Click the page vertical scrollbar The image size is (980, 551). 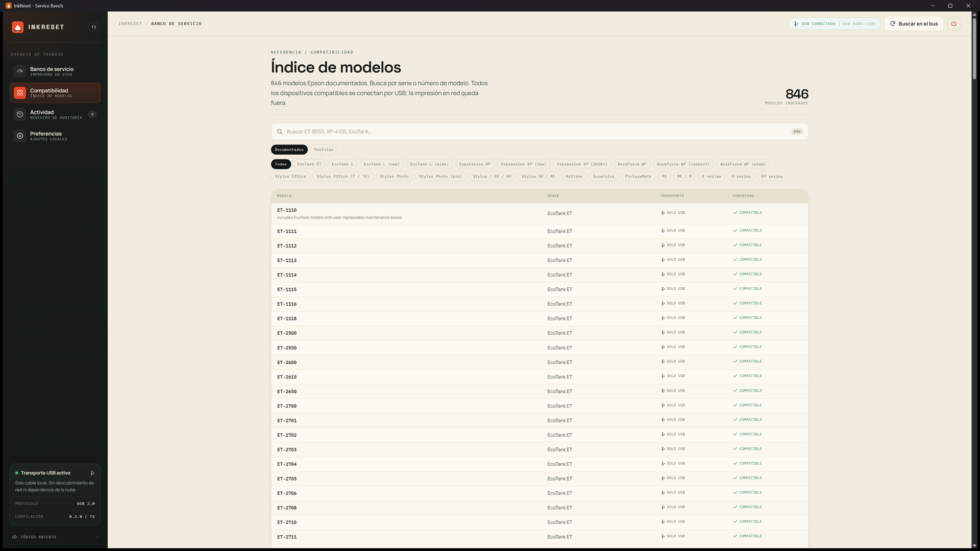tap(974, 48)
